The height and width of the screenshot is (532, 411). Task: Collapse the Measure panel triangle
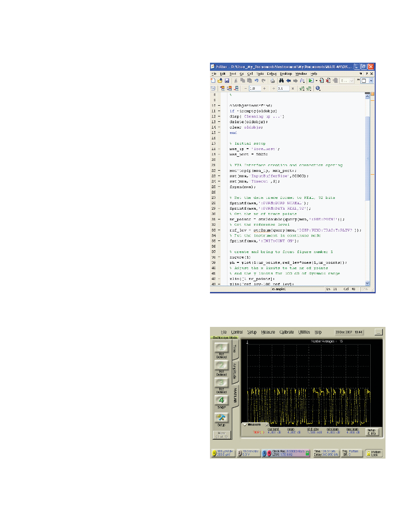[244, 425]
